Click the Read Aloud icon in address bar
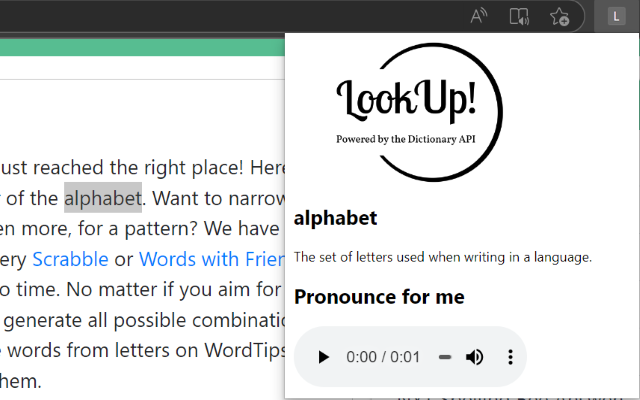Viewport: 640px width, 400px height. point(479,17)
